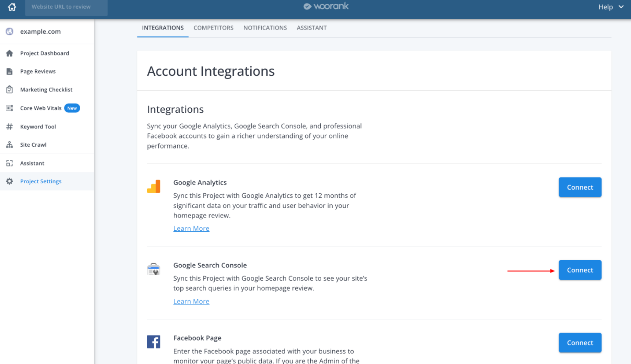Image resolution: width=631 pixels, height=364 pixels.
Task: Click the Project Settings gear icon
Action: pyautogui.click(x=10, y=181)
